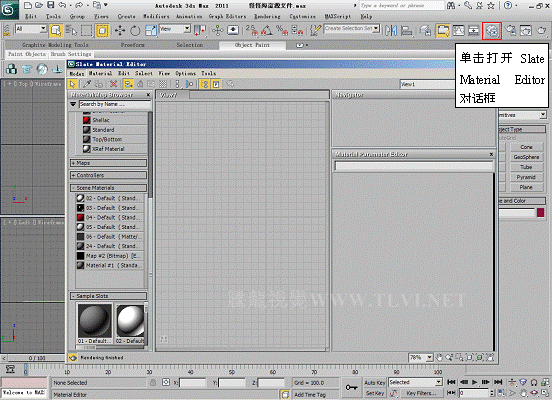The width and height of the screenshot is (552, 400).
Task: Click the eyedropper pick material icon
Action: pos(87,84)
